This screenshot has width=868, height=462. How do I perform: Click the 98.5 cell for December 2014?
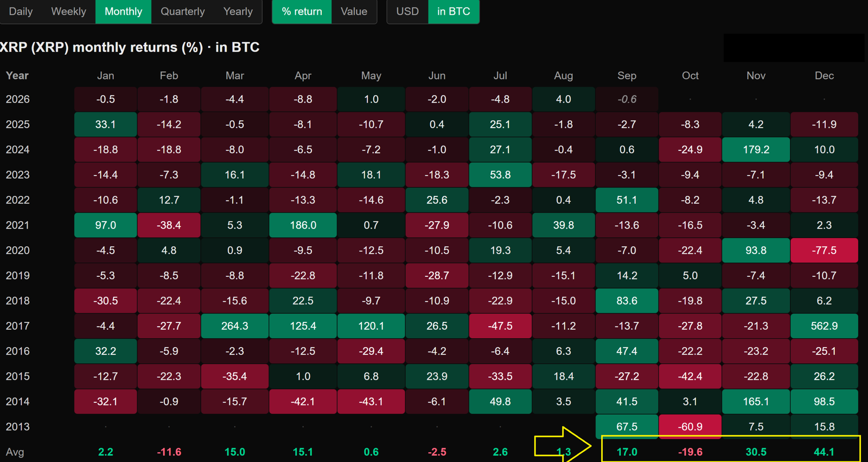(824, 401)
